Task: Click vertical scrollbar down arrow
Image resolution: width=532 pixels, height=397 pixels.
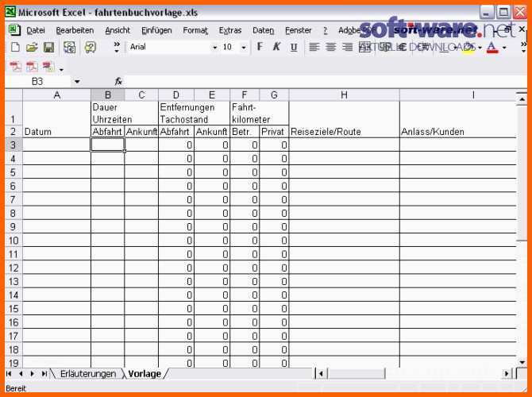Action: point(522,362)
